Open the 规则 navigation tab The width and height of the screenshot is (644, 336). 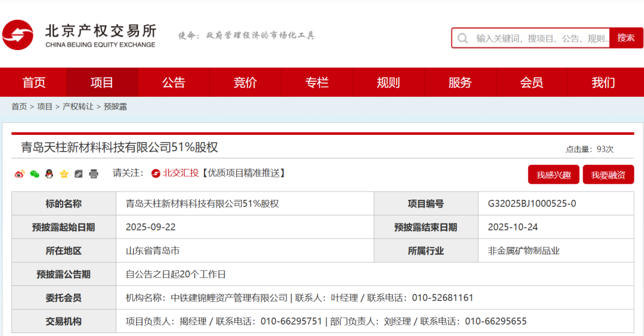(x=388, y=82)
